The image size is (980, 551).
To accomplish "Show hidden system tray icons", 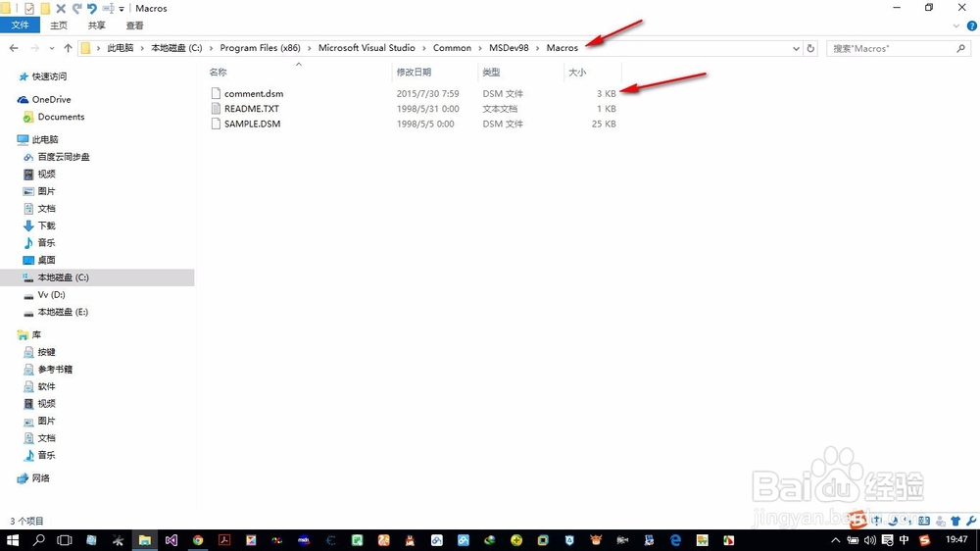I will click(836, 540).
